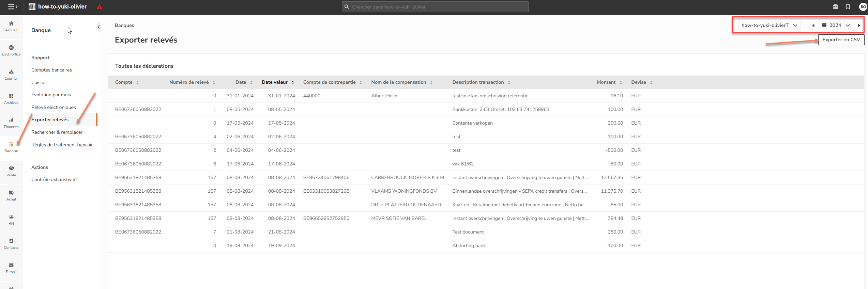Image resolution: width=868 pixels, height=289 pixels.
Task: Open Caisse menu item
Action: [x=38, y=82]
